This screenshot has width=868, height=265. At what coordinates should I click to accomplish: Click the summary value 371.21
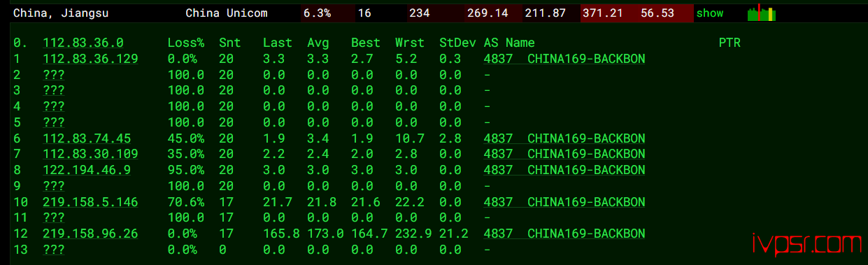coord(602,13)
